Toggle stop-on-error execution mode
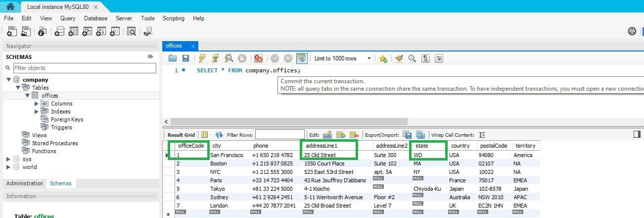Image resolution: width=644 pixels, height=218 pixels. tap(258, 58)
